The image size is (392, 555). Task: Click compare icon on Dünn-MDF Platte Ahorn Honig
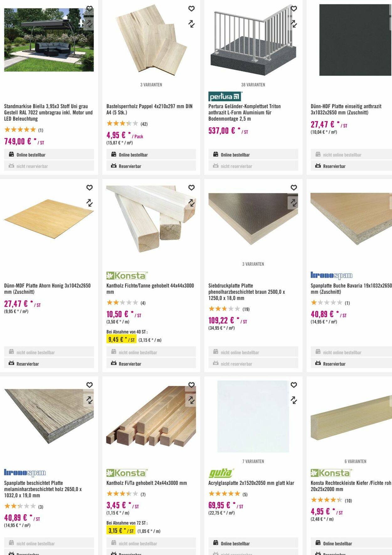tap(89, 203)
